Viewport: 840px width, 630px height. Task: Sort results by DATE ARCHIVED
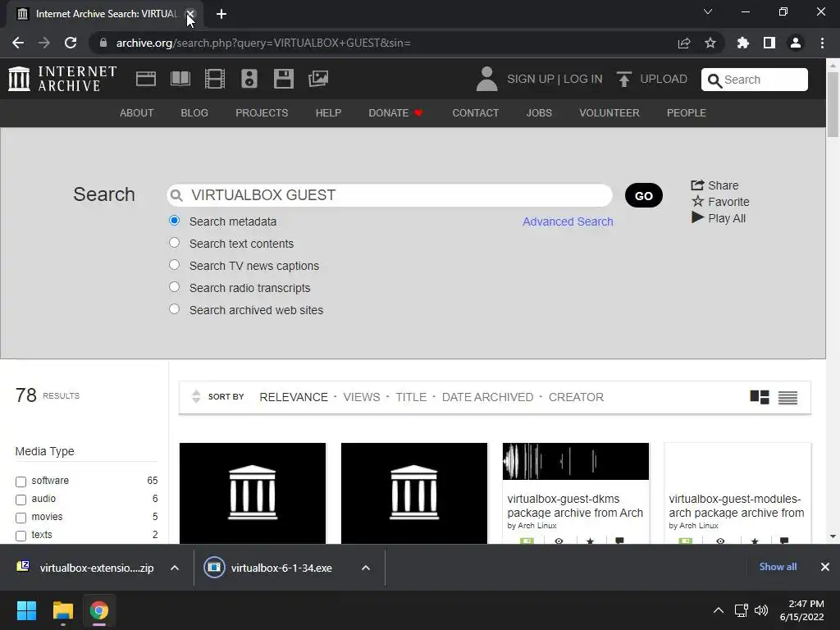[x=487, y=397]
